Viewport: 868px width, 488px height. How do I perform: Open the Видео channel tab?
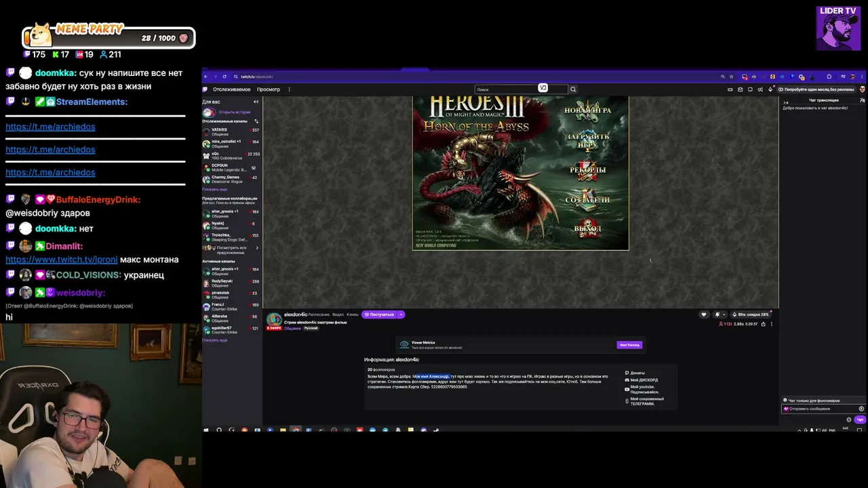pos(338,314)
